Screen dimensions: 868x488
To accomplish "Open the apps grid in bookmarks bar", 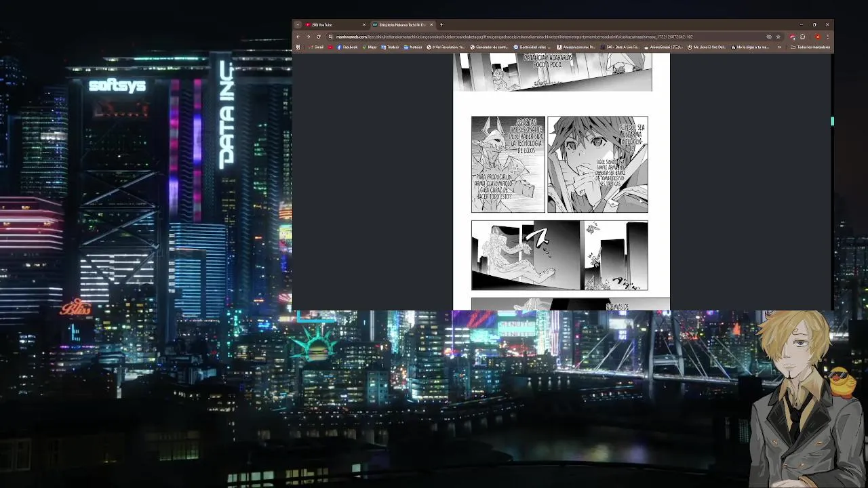I will (x=297, y=47).
